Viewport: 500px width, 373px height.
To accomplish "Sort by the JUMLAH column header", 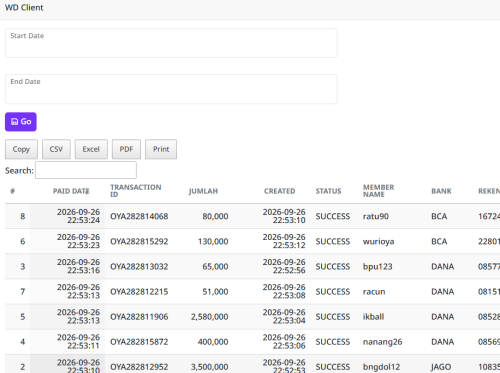I will tap(203, 191).
